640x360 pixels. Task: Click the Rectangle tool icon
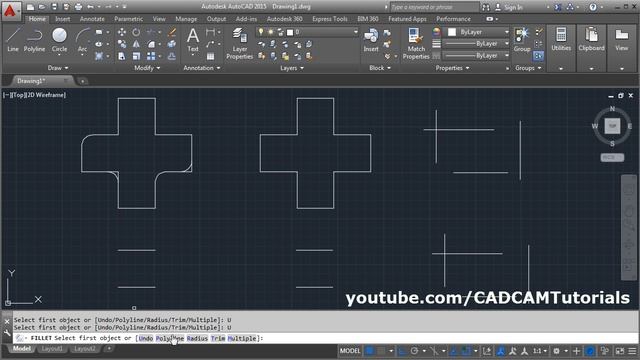(x=99, y=32)
